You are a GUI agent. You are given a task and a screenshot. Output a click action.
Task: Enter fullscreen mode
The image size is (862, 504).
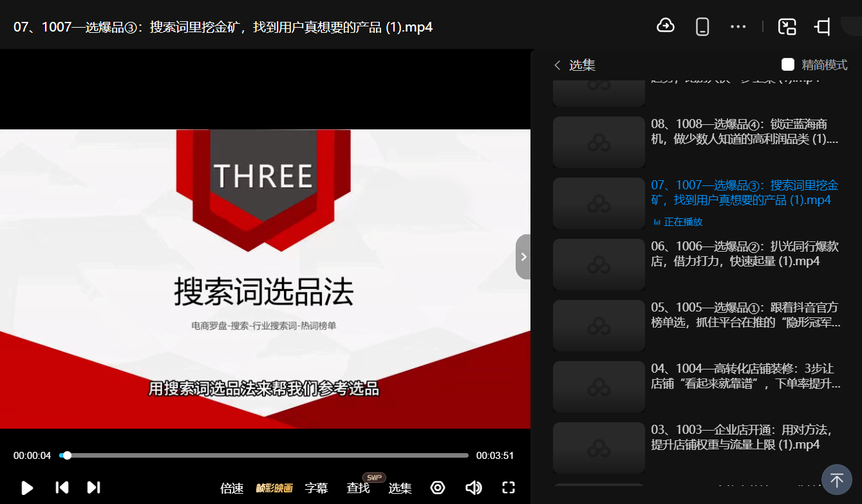[509, 488]
